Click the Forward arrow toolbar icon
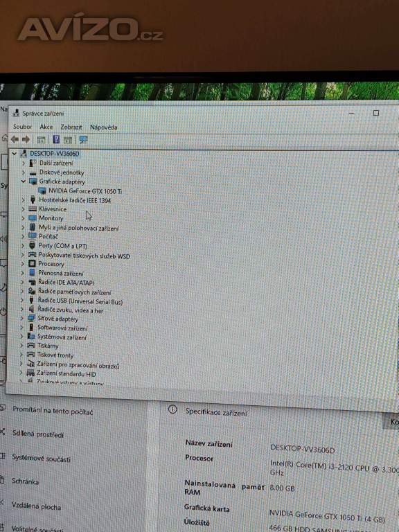399x532 pixels. pyautogui.click(x=26, y=139)
